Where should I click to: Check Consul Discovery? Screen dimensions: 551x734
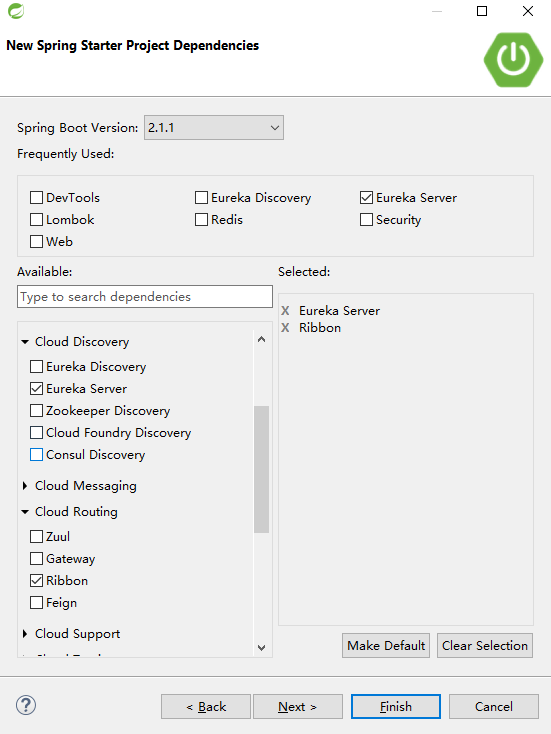tap(37, 455)
